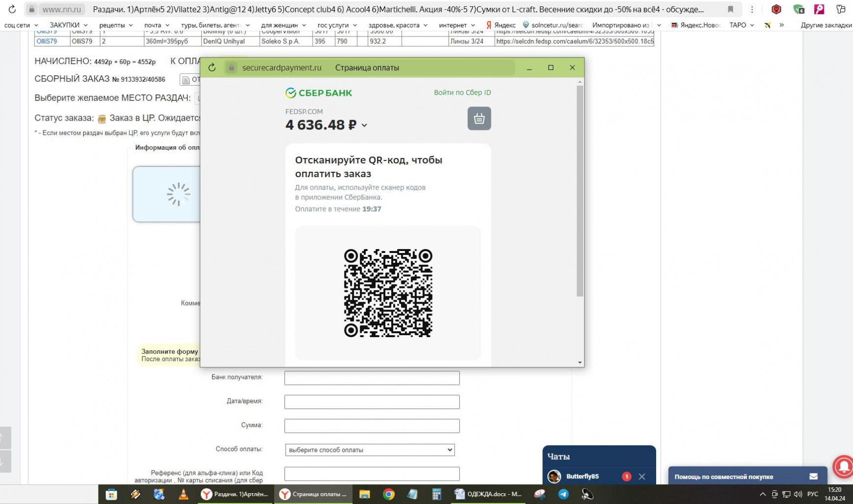The height and width of the screenshot is (504, 853).
Task: Click the Референс authorization code input field
Action: point(372,473)
